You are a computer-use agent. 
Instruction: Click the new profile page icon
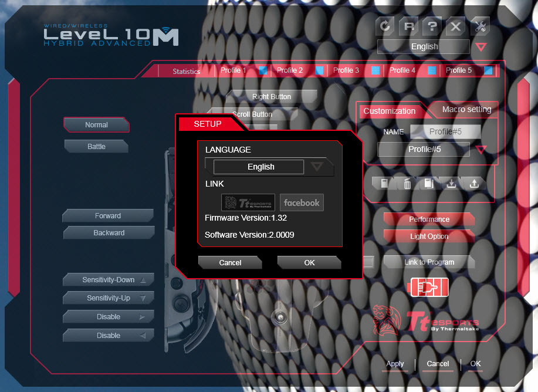384,183
